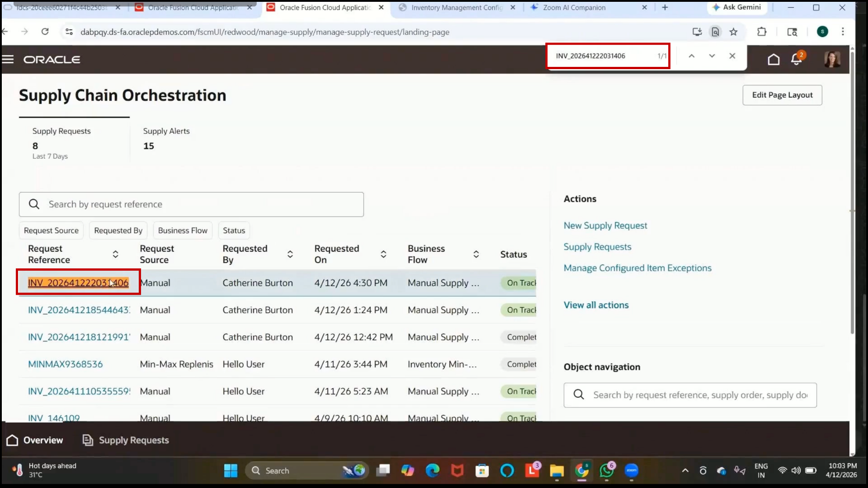Screen dimensions: 868x488
Task: Open Microsoft Edge from taskbar
Action: [x=433, y=471]
